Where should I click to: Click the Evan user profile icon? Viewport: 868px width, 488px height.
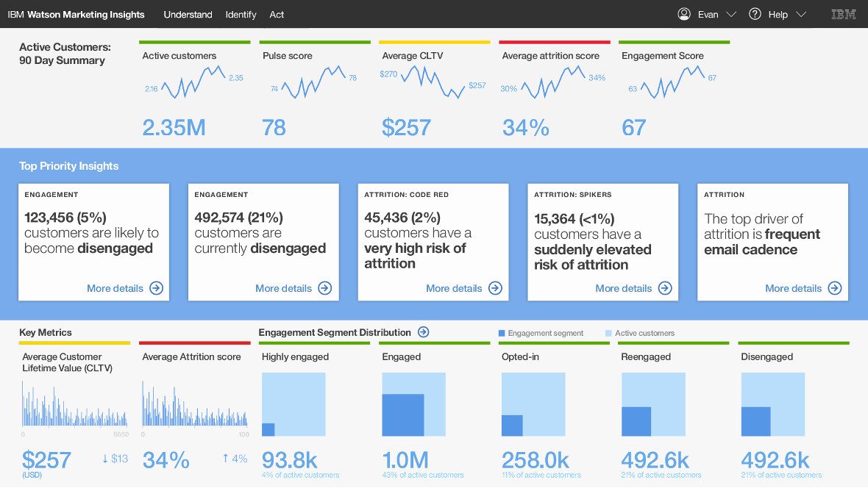[684, 14]
